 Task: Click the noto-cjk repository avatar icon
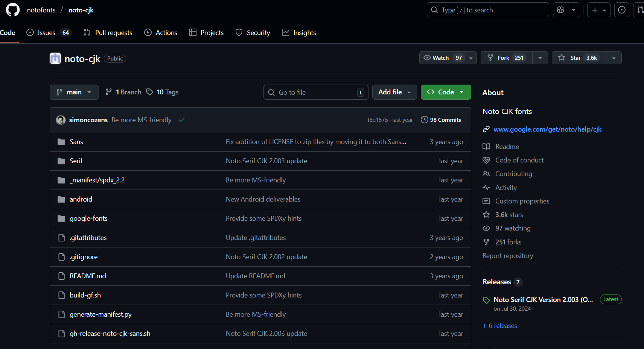tap(55, 59)
